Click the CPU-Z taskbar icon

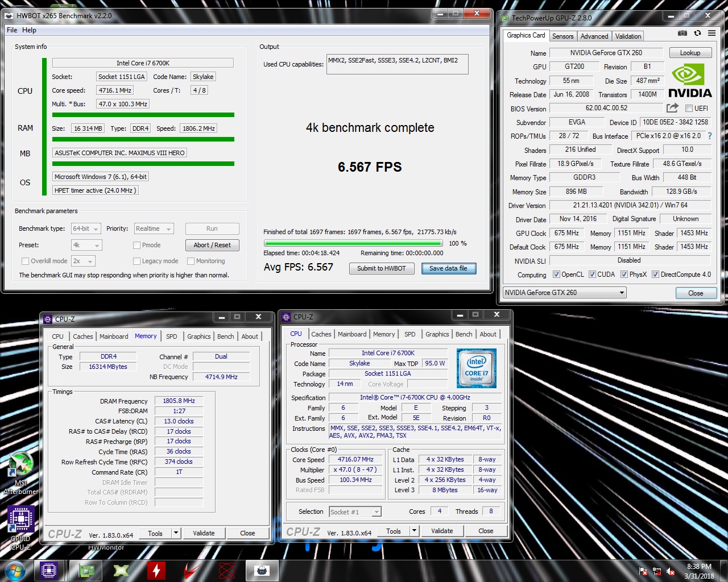(x=49, y=570)
